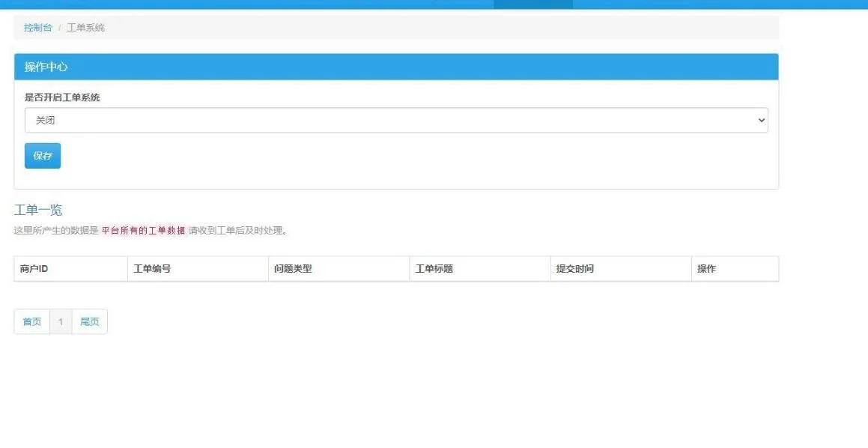The image size is (868, 448).
Task: Click the 是否开启工单系统 field label
Action: click(x=62, y=97)
